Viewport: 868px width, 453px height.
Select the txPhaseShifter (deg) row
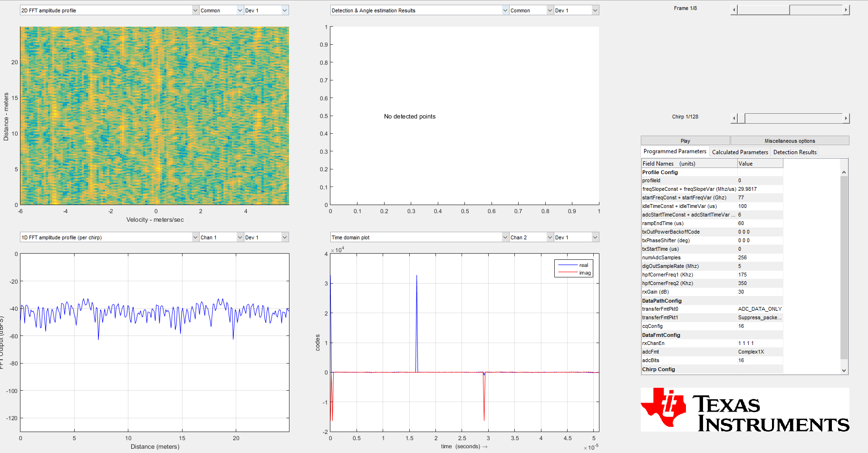[x=712, y=241]
